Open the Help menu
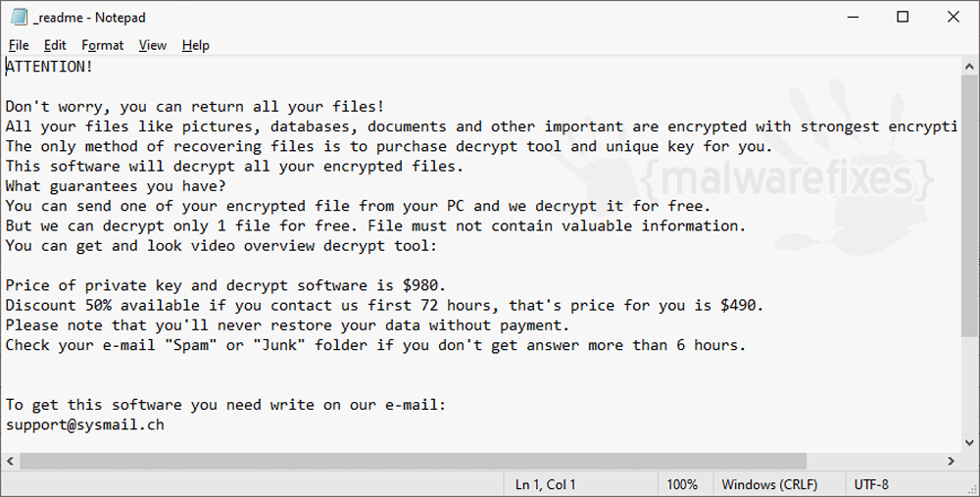The image size is (980, 497). point(196,45)
